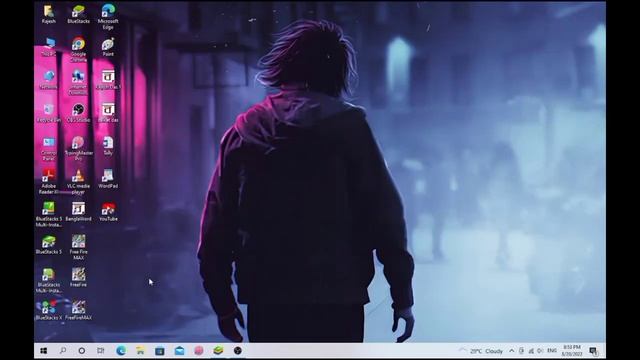Open Microsoft Edge from the taskbar
The width and height of the screenshot is (640, 360).
coord(121,351)
